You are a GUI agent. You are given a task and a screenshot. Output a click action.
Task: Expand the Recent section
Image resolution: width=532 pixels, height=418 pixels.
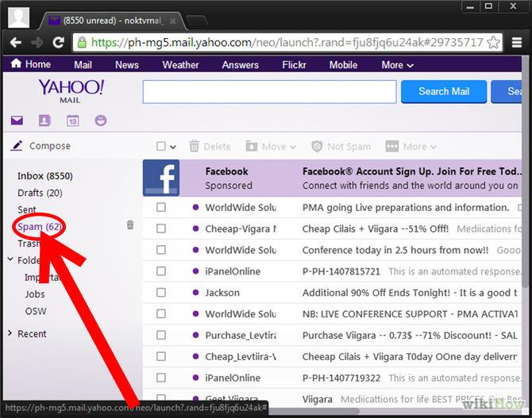click(x=32, y=334)
